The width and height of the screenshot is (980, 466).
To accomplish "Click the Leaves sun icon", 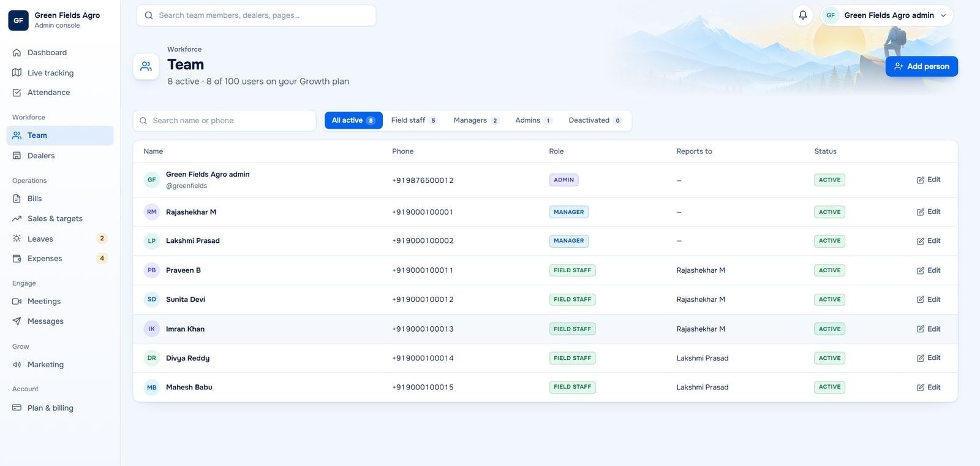I will click(17, 239).
